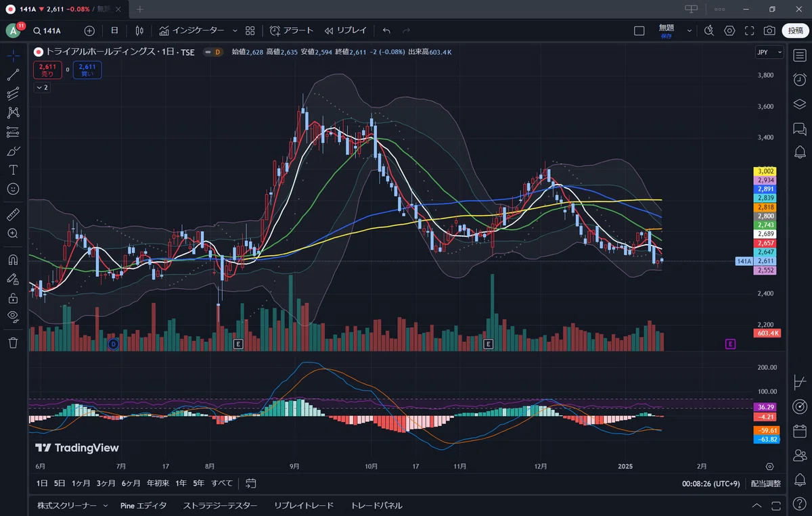Toggle stay in drawing mode
Screen dimensions: 812x516
[x=13, y=278]
